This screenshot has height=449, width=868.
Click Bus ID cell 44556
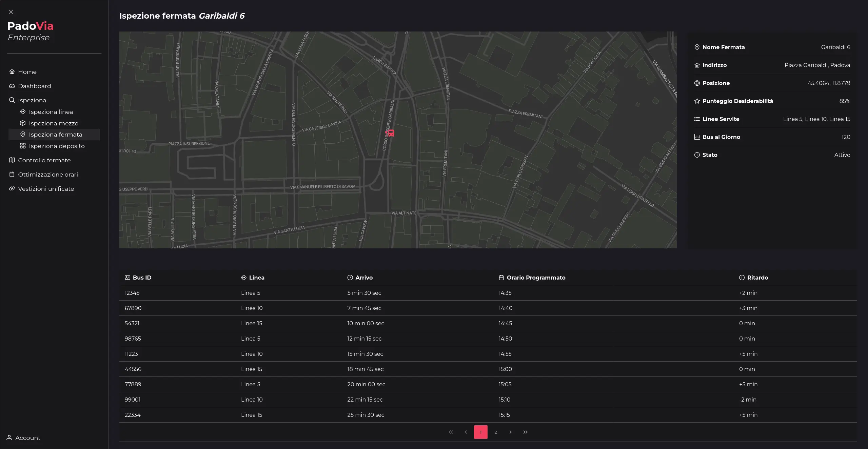point(133,369)
